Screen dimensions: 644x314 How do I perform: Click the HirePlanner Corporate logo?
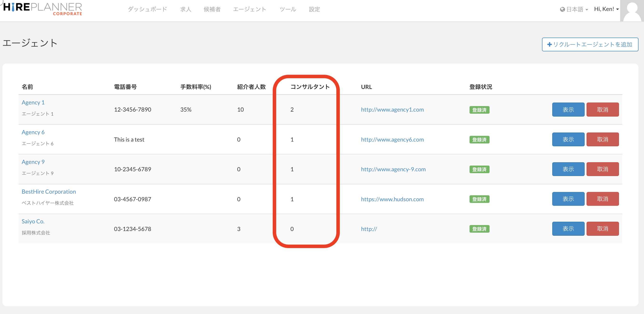tap(42, 9)
